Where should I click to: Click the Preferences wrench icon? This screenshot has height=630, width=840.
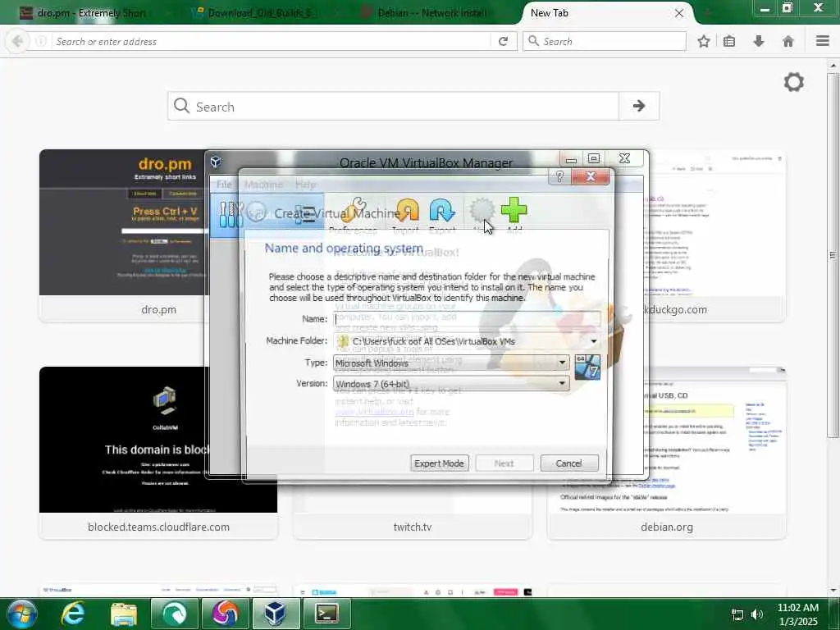(x=353, y=210)
